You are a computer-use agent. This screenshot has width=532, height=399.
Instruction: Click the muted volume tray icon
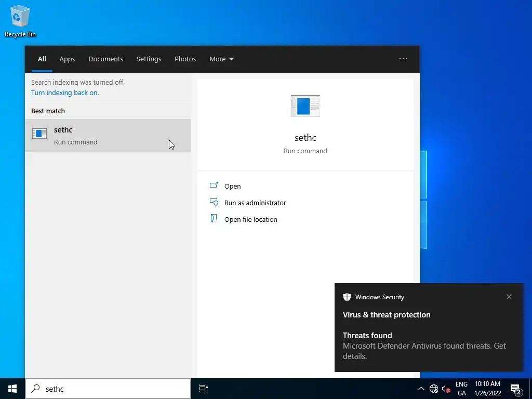tap(446, 389)
